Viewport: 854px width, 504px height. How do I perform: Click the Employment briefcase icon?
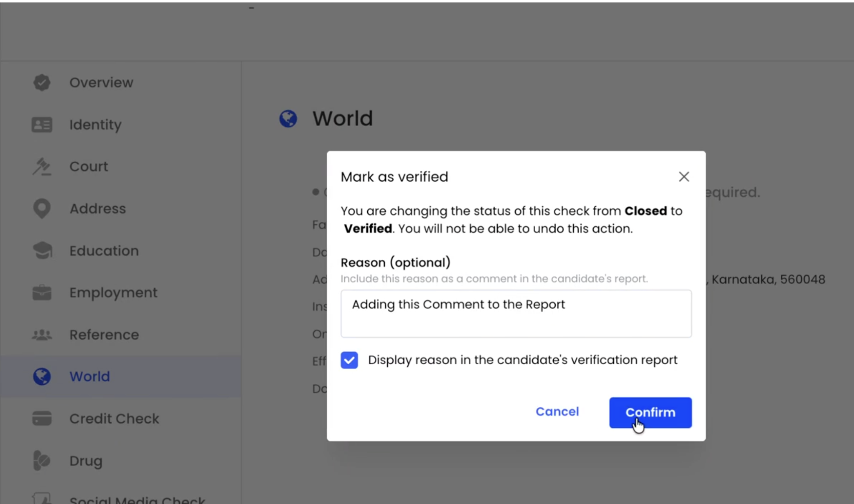(42, 292)
